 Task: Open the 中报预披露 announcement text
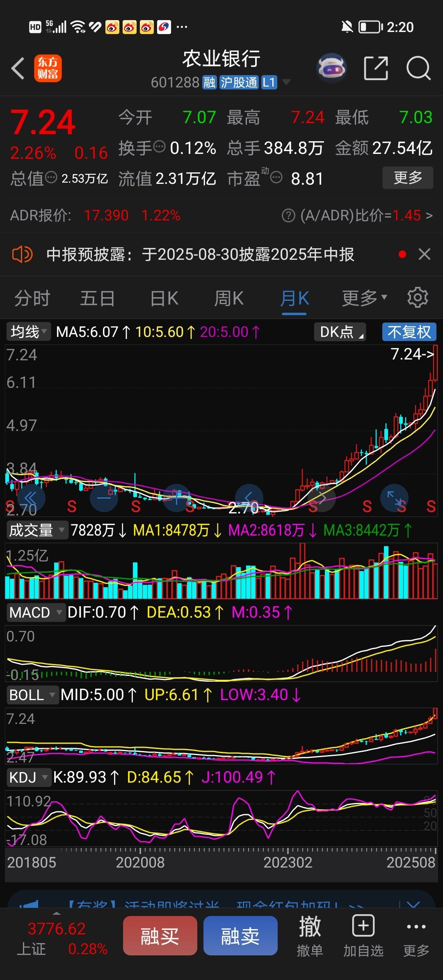(200, 254)
